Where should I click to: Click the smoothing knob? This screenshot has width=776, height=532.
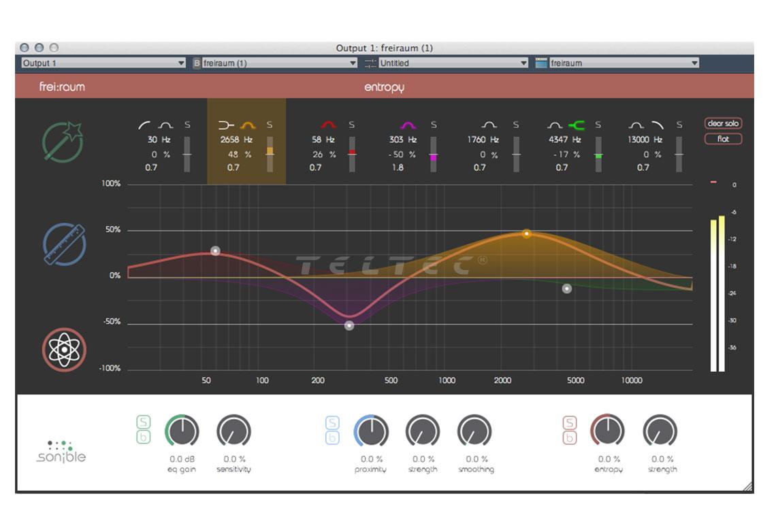pos(474,431)
